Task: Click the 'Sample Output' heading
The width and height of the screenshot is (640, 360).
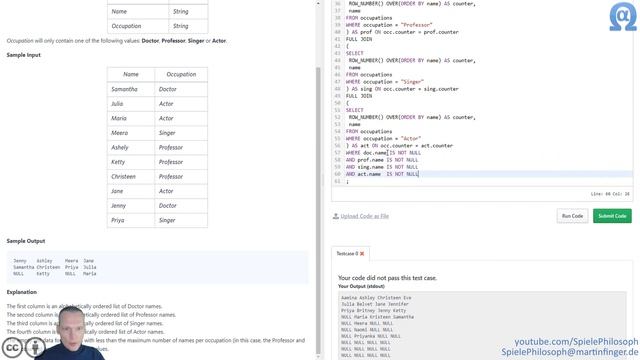Action: click(x=26, y=241)
